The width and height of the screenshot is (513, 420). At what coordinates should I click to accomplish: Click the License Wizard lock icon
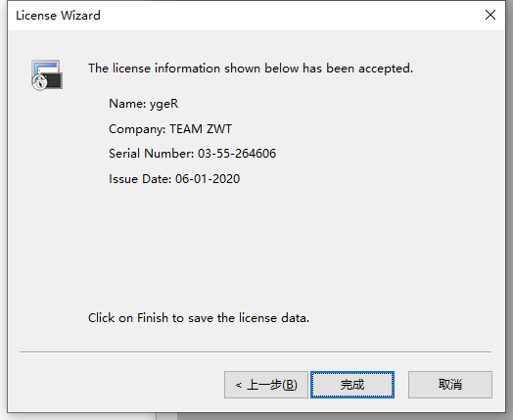pyautogui.click(x=47, y=75)
